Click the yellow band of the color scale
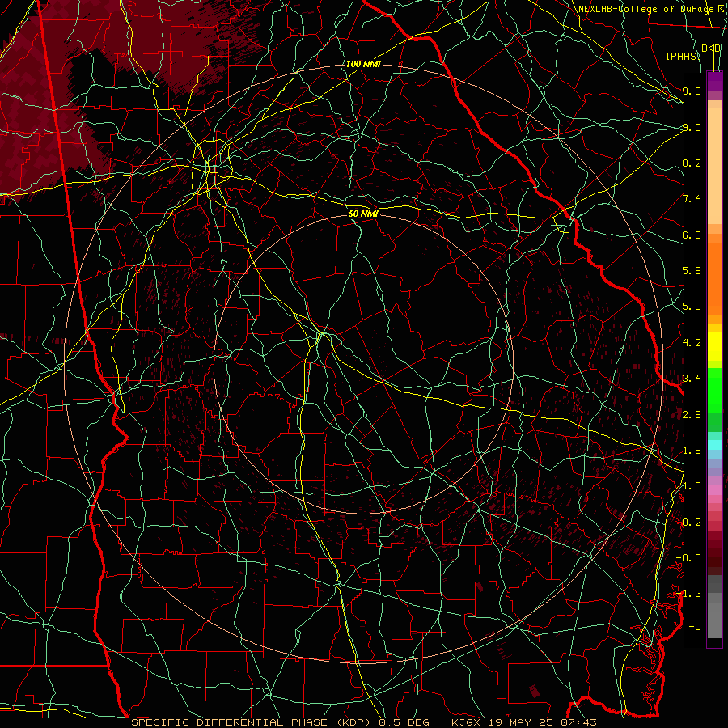The height and width of the screenshot is (728, 728). (x=714, y=346)
